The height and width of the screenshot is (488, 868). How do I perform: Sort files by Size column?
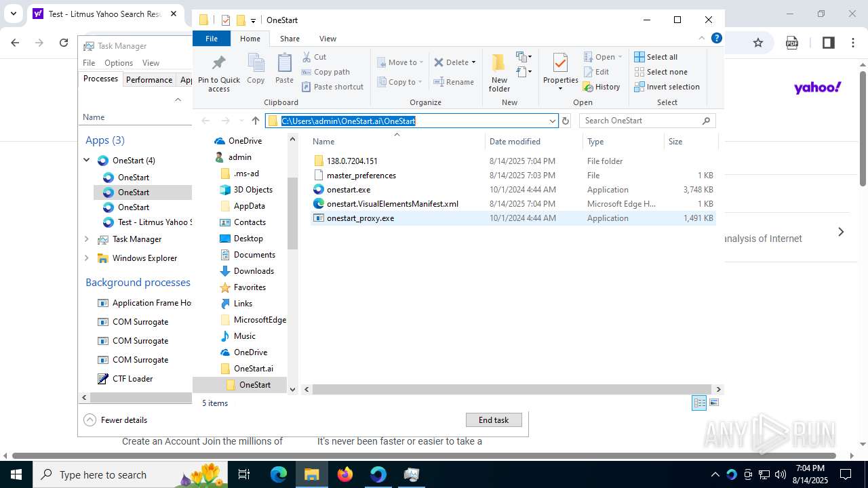[690, 142]
